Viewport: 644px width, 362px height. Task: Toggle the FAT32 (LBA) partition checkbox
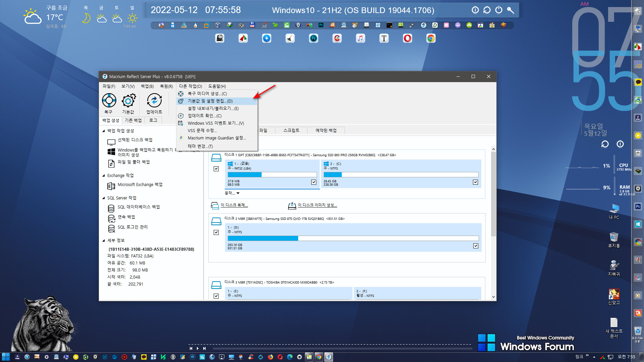click(314, 182)
